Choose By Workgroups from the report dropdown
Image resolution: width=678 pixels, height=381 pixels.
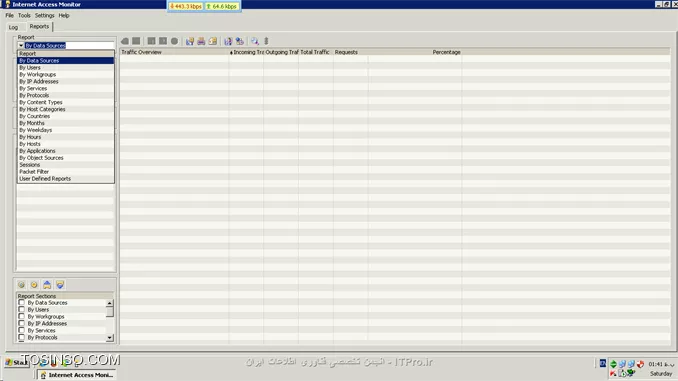(66, 74)
